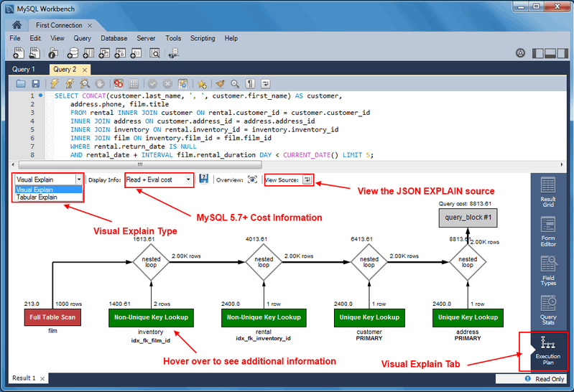This screenshot has height=392, width=574.
Task: Save the explain plan image
Action: click(x=204, y=179)
